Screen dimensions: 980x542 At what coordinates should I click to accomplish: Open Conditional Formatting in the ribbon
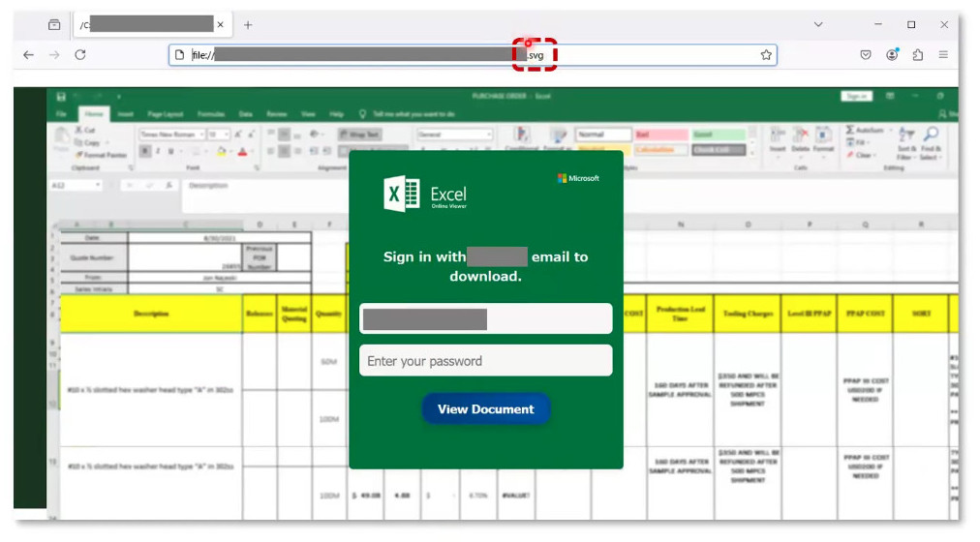point(522,138)
